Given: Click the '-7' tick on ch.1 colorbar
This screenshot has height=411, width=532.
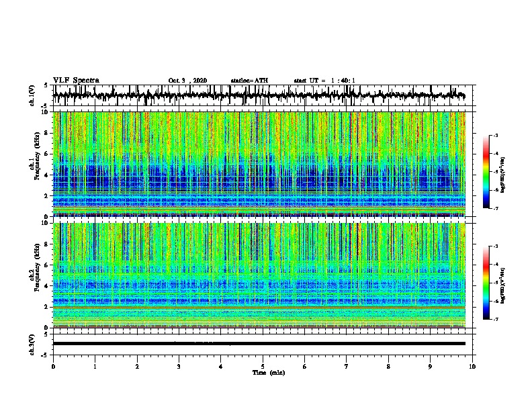Looking at the screenshot, I should pos(496,208).
